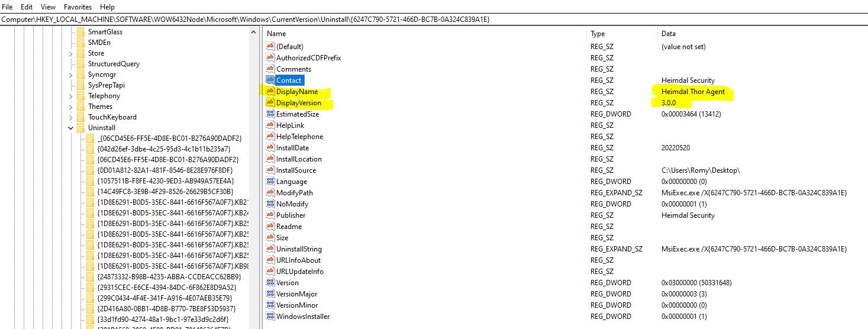This screenshot has height=329, width=868.
Task: Click the DWORD icon for NoModify
Action: point(270,204)
